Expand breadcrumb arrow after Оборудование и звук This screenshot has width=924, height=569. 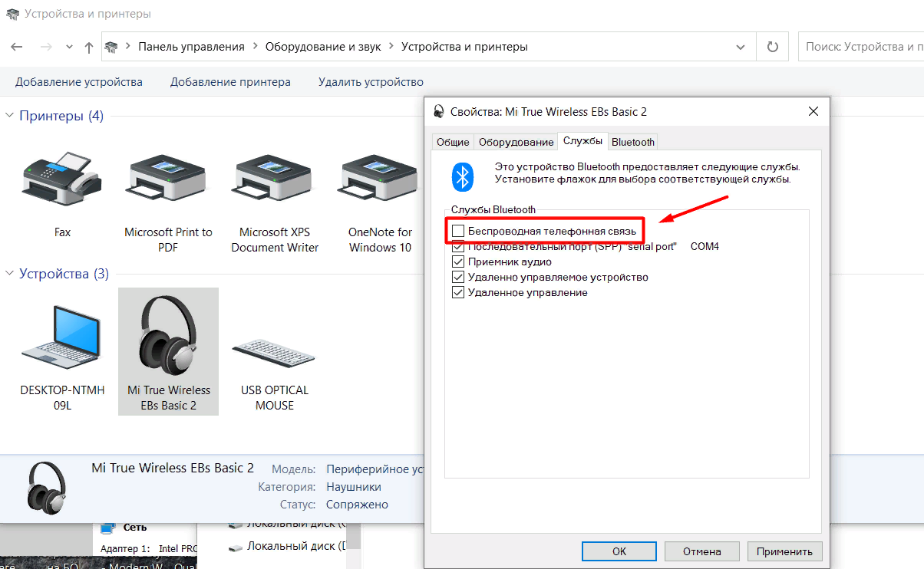coord(391,47)
